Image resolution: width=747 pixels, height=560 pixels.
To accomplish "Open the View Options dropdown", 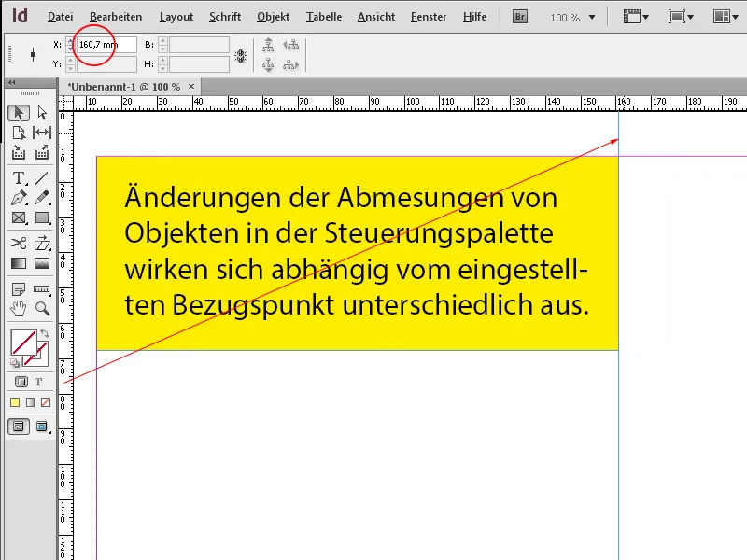I will pos(636,17).
